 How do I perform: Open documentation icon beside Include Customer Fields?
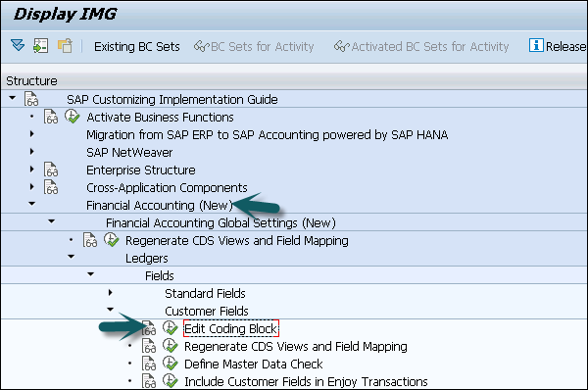[149, 381]
